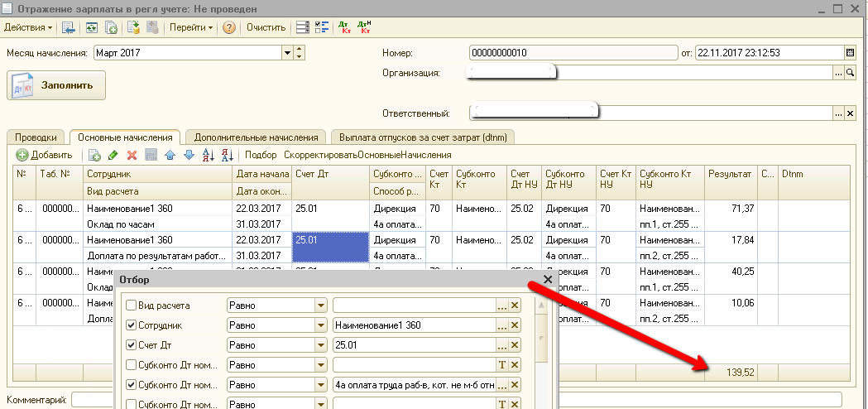868x409 pixels.
Task: Click the Комментарий input field
Action: tap(456, 399)
